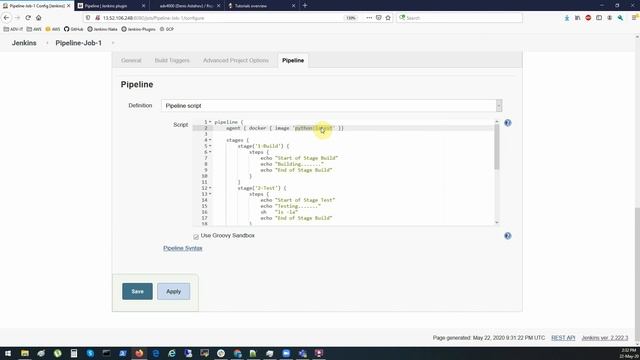Click the script editor vertical scrollbar
The image size is (640, 360).
[x=497, y=147]
